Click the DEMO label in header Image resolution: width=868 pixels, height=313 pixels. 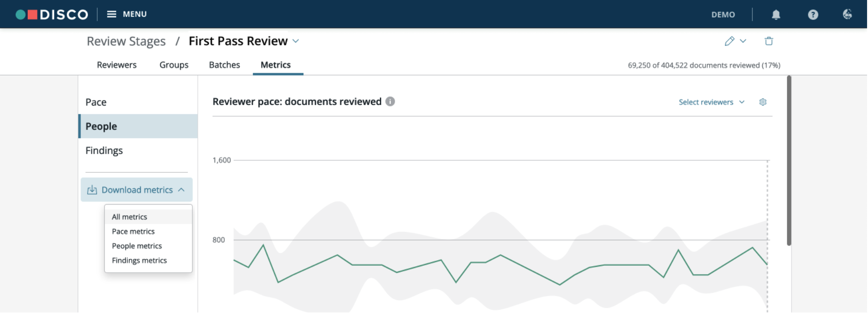(x=723, y=14)
